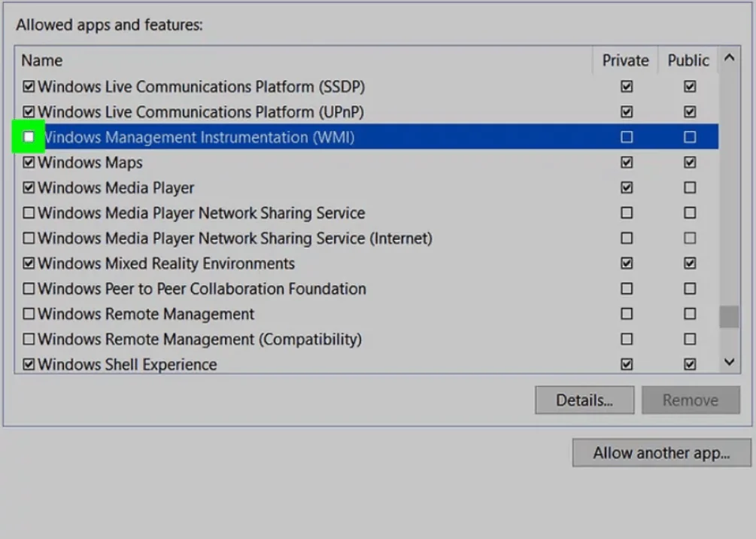The width and height of the screenshot is (756, 539).
Task: Check WMI Private column checkbox
Action: click(x=625, y=137)
